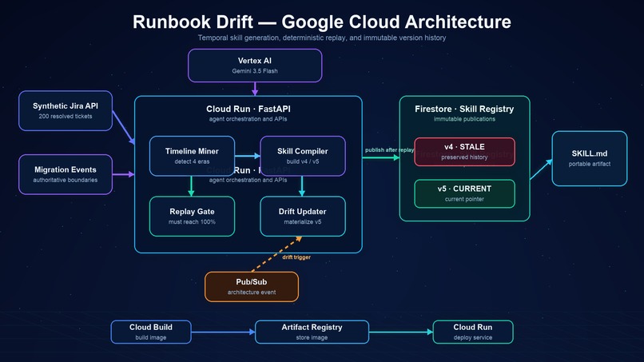
Task: Click the Replay Gate node
Action: 192,216
